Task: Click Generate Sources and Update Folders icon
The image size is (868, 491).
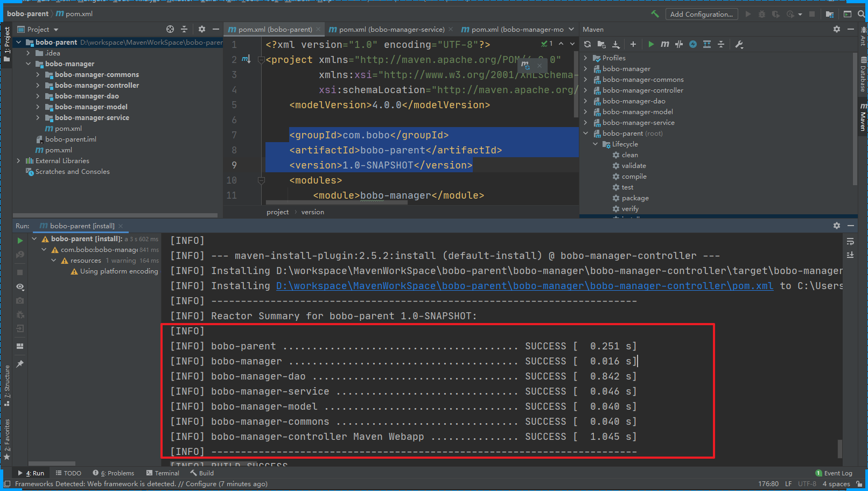Action: pos(601,44)
